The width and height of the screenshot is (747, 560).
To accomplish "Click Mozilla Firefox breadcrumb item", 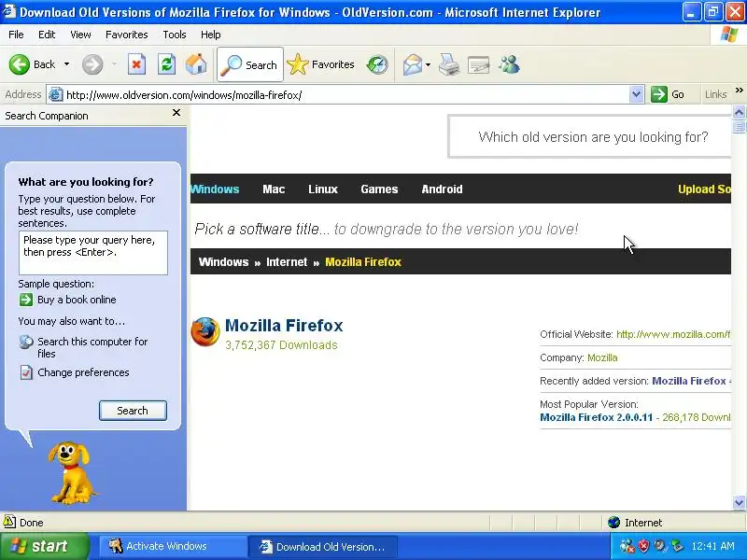I will [x=363, y=262].
